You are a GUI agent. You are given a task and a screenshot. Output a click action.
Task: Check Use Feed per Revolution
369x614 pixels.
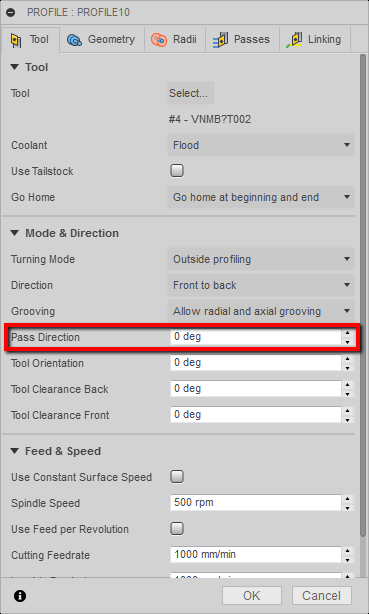[177, 529]
